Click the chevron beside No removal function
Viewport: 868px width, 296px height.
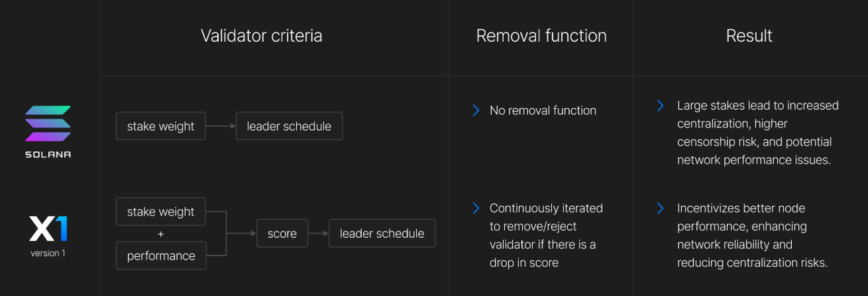pos(476,110)
